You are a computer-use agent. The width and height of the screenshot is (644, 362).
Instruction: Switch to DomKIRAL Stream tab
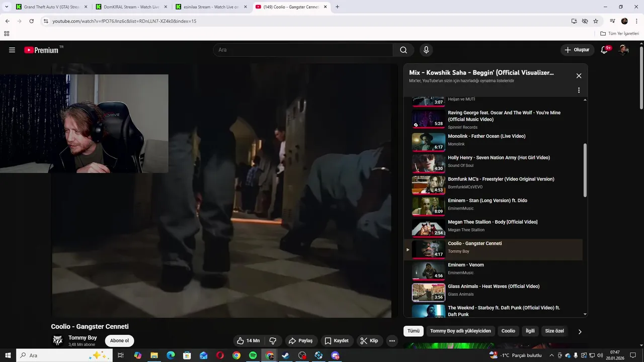(x=131, y=7)
